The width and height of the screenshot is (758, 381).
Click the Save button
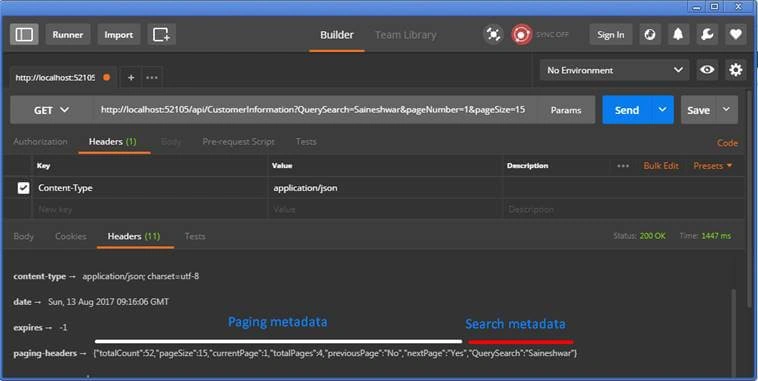(x=699, y=110)
